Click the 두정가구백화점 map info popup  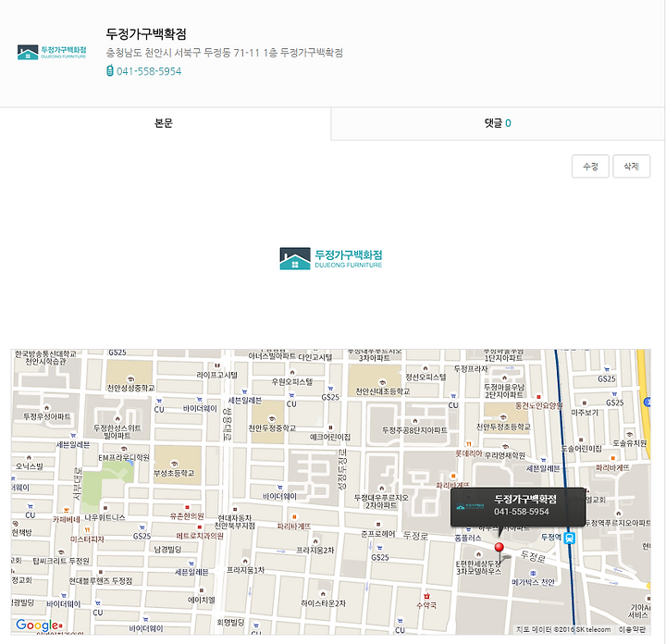[x=518, y=507]
